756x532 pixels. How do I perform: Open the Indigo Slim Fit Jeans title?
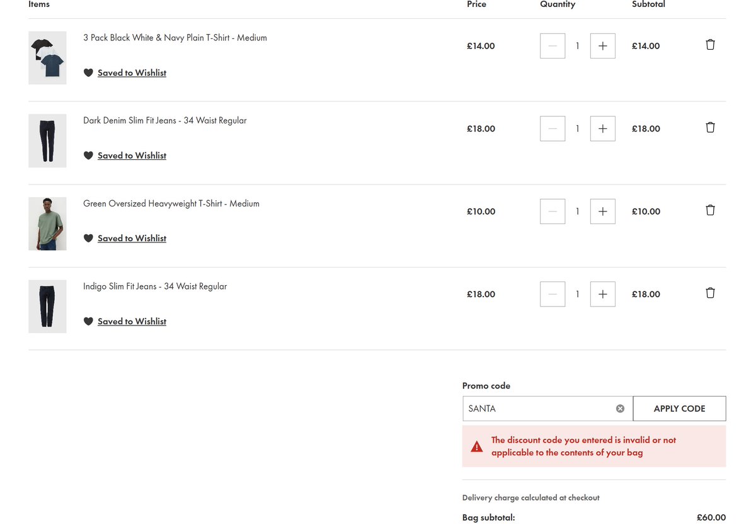click(155, 286)
